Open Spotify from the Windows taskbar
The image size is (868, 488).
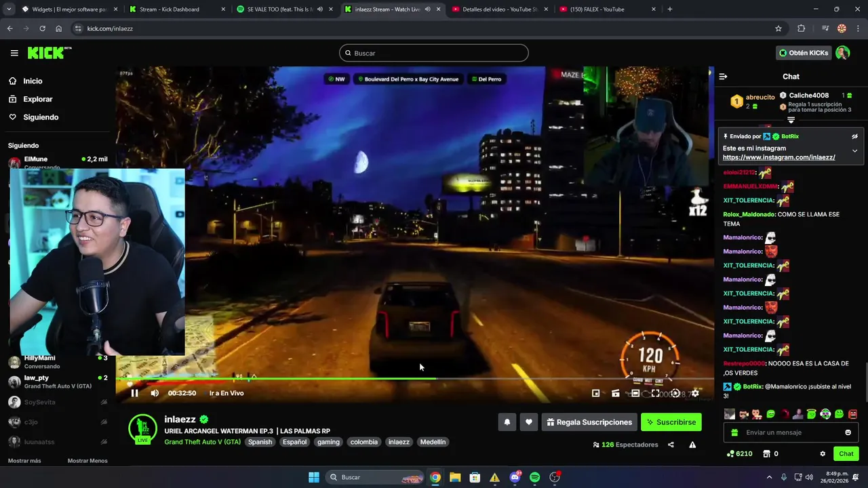click(534, 477)
